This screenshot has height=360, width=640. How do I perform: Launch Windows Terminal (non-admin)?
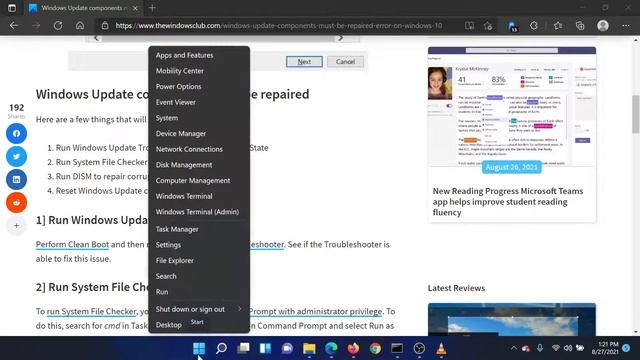(x=199, y=196)
